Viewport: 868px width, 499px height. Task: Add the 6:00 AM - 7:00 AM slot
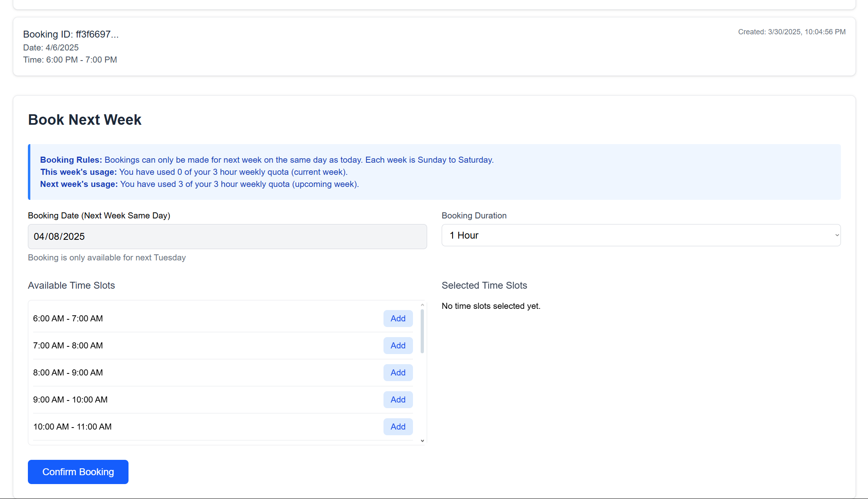click(x=398, y=319)
